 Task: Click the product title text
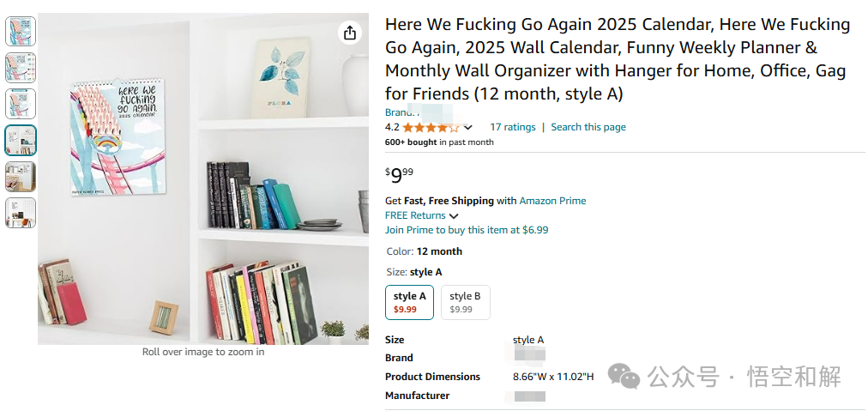(617, 59)
